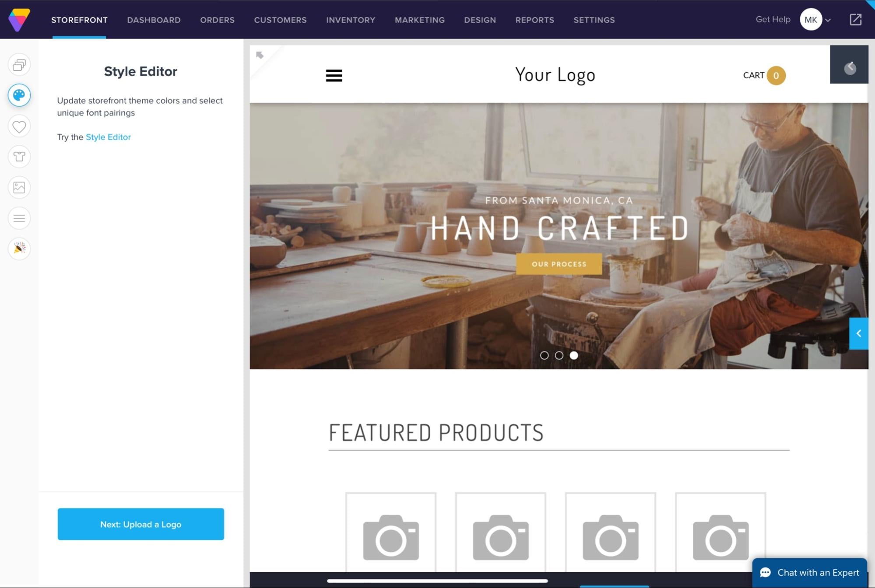Select the STOREFRONT navigation tab
The height and width of the screenshot is (588, 875).
(79, 19)
